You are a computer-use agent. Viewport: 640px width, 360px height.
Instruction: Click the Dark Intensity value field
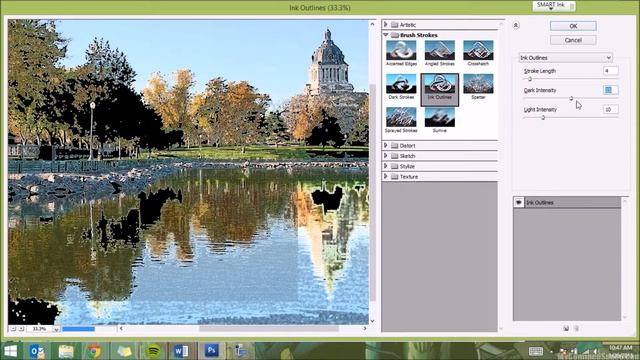pos(611,90)
